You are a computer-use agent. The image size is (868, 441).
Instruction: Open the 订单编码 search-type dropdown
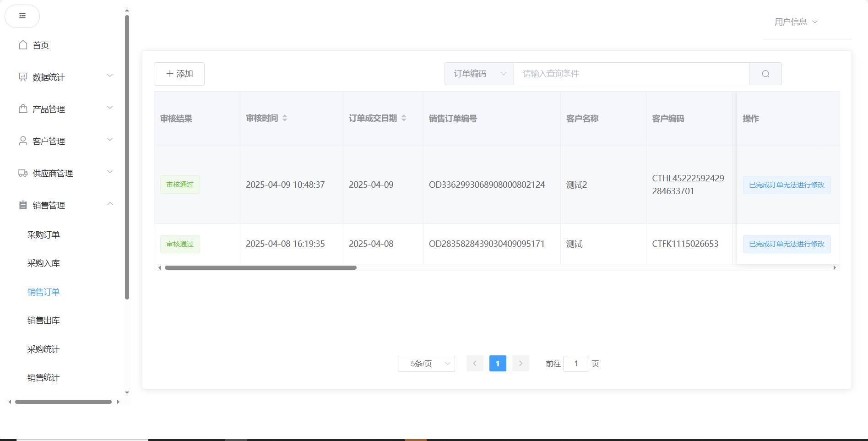479,74
